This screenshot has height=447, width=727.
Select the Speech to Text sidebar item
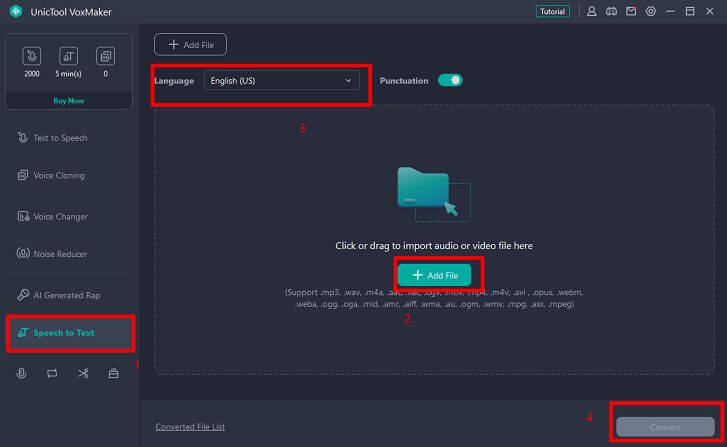[70, 332]
